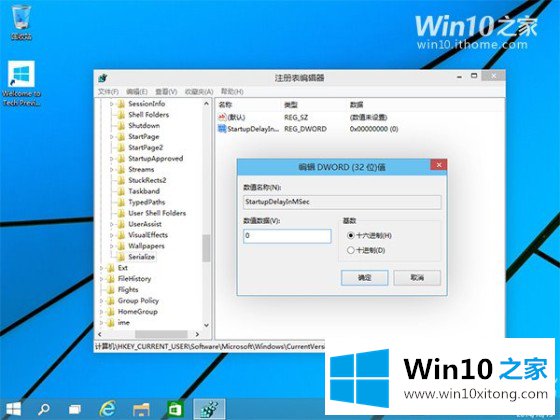
Task: Select Decimal base radio button
Action: [351, 250]
